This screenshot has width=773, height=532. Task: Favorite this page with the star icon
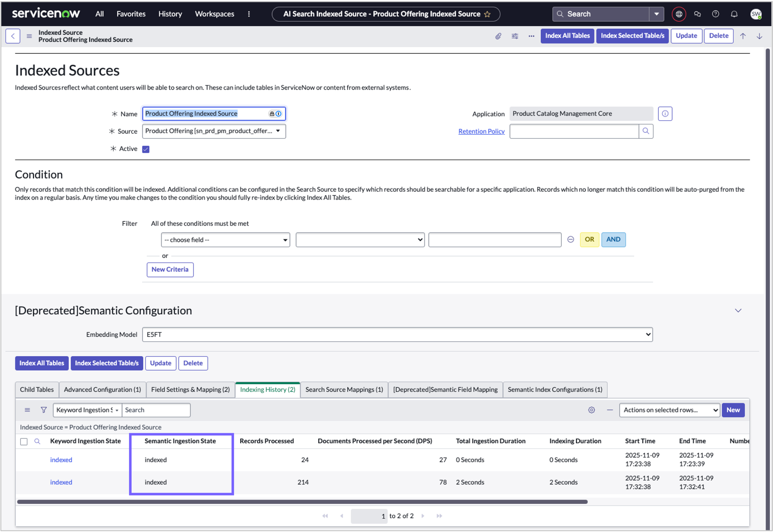487,14
